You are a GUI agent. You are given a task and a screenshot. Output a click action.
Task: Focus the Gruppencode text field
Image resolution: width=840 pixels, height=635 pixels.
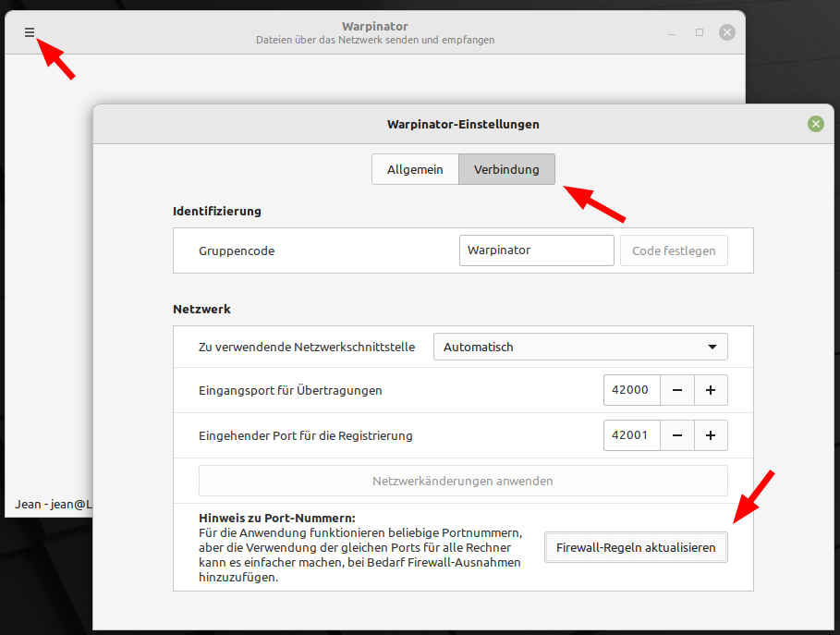click(x=536, y=250)
